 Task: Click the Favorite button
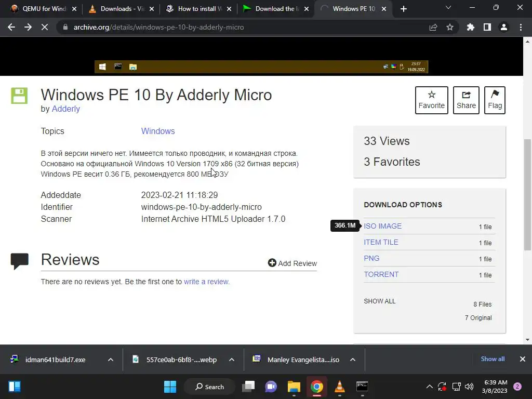pos(432,100)
